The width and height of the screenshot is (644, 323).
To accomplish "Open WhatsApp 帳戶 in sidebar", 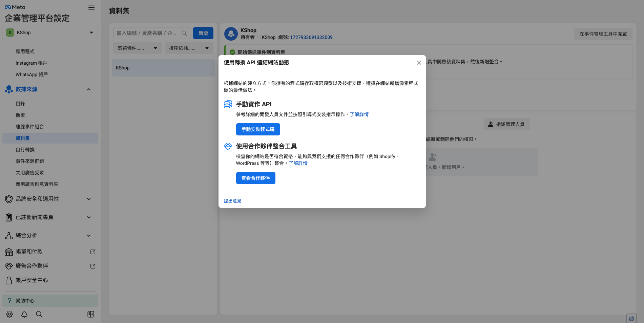I will pyautogui.click(x=32, y=74).
